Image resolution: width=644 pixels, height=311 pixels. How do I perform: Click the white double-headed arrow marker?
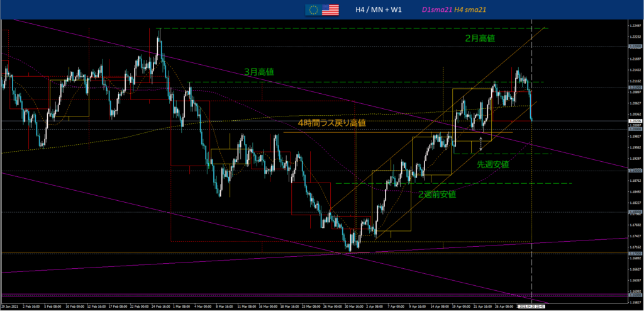point(481,144)
